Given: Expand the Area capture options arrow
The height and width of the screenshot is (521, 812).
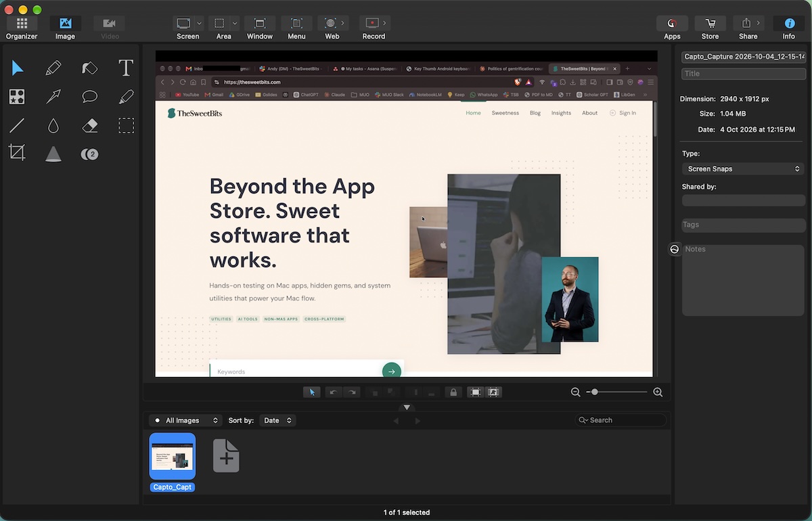Looking at the screenshot, I should point(235,23).
